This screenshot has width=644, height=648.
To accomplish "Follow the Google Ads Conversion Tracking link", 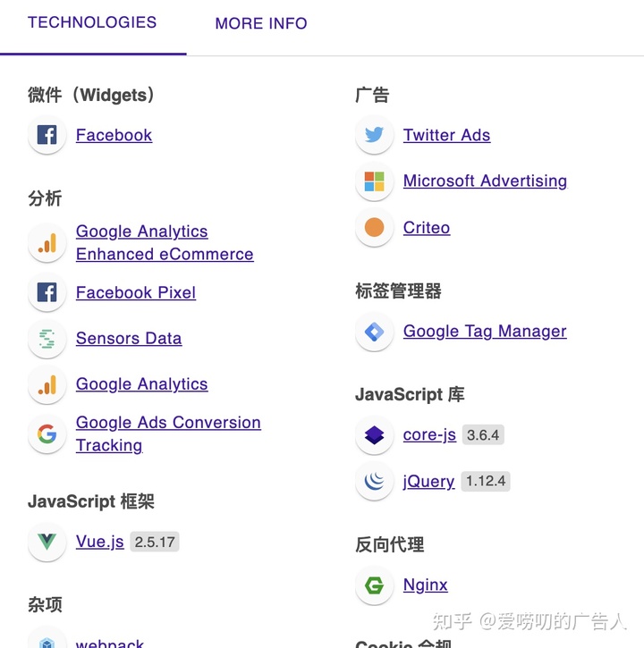I will pyautogui.click(x=168, y=433).
